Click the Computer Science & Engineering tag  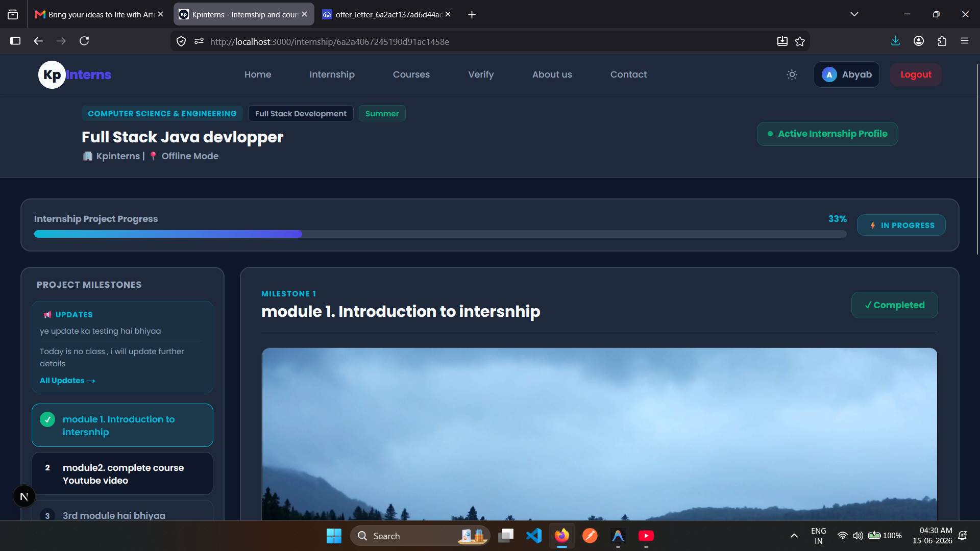pos(162,113)
